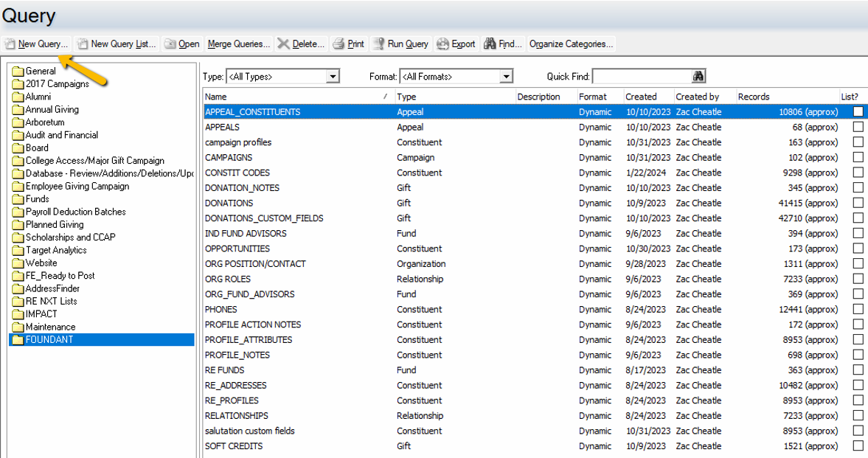
Task: Enable List checkbox for SOFT CREDITS
Action: [858, 446]
